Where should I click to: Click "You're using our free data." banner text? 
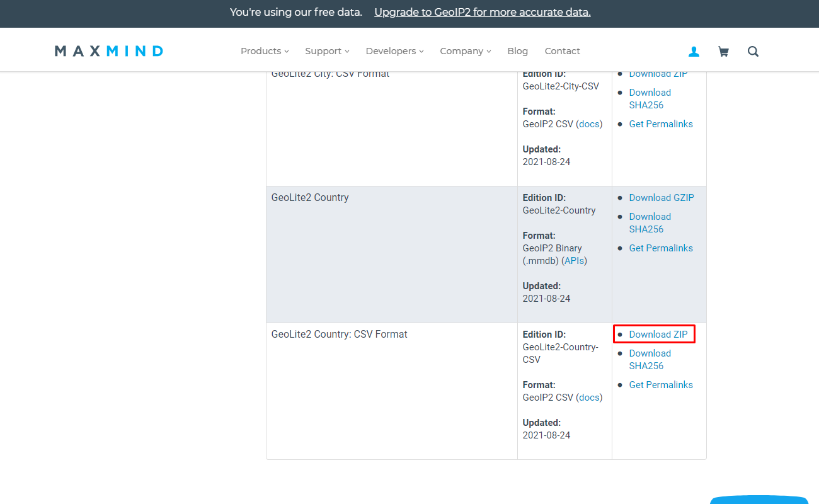tap(296, 12)
